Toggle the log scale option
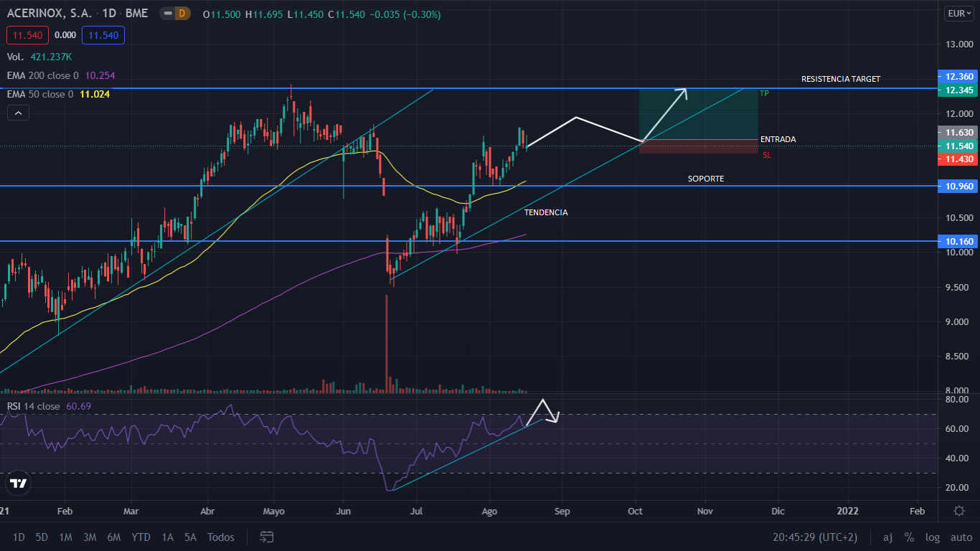The image size is (980, 551). coord(933,537)
